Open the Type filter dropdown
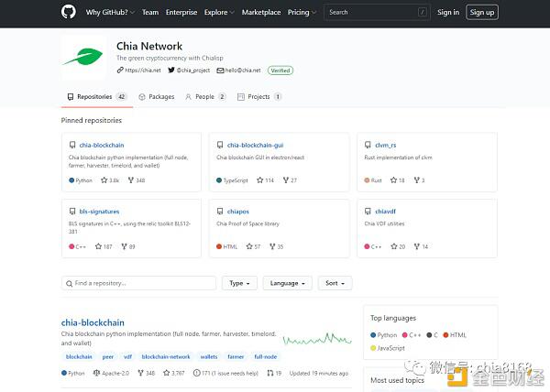This screenshot has width=550, height=392. point(239,283)
